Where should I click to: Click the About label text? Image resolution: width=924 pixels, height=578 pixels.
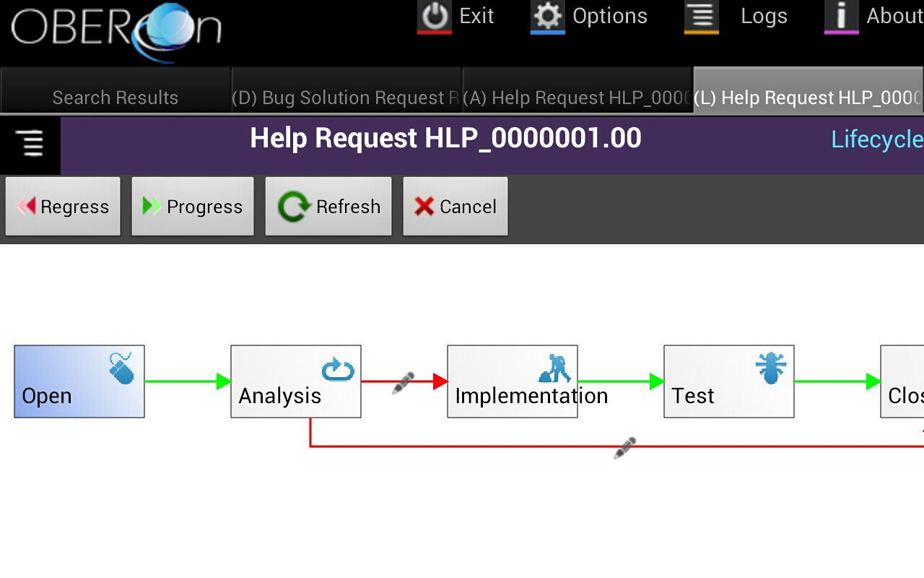pyautogui.click(x=895, y=16)
